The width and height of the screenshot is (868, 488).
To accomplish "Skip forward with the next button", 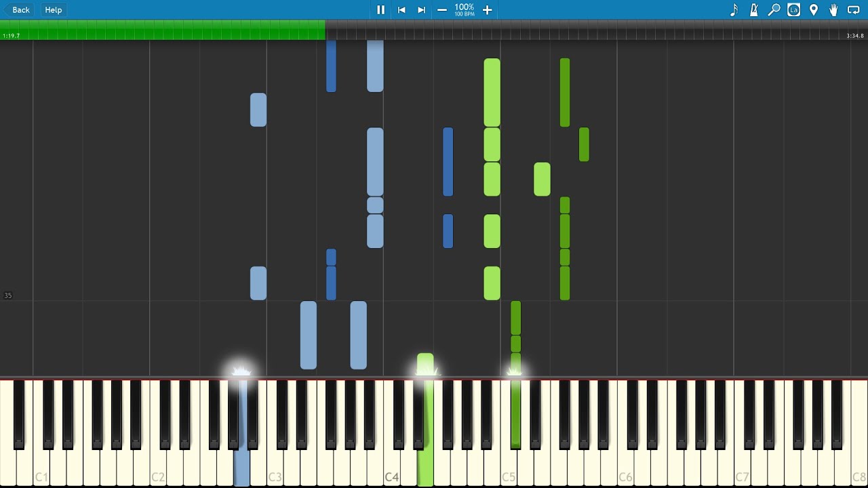I will 421,9.
